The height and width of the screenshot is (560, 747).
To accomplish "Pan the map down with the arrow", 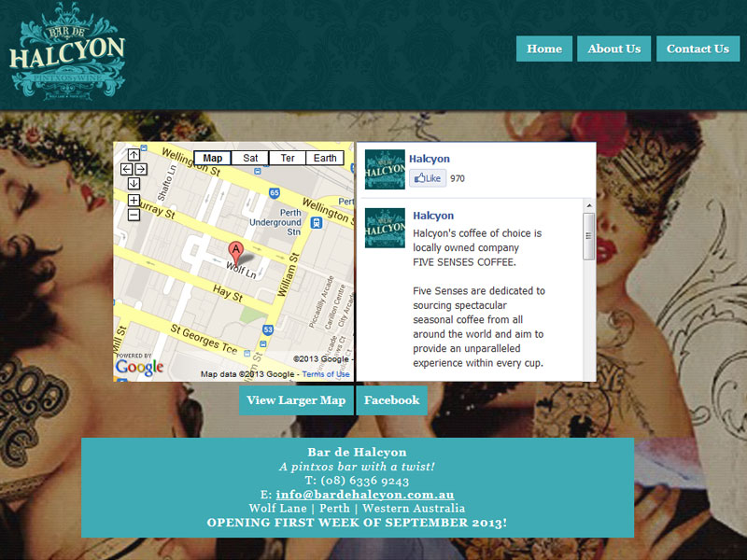I will pyautogui.click(x=134, y=183).
